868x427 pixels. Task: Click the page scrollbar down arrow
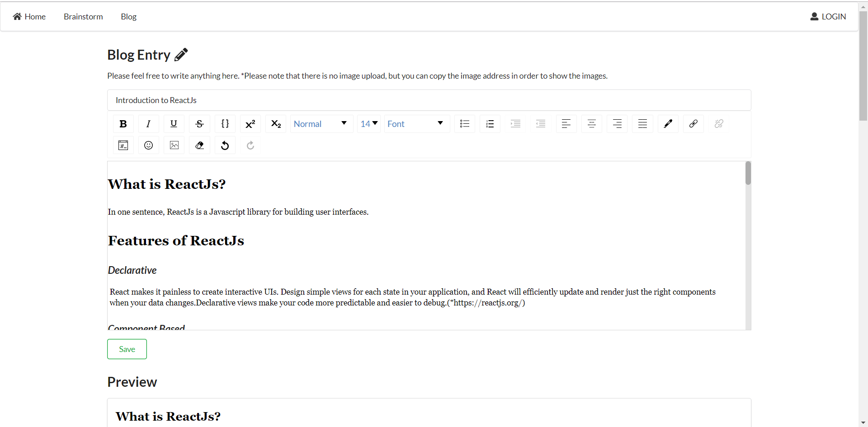[863, 423]
